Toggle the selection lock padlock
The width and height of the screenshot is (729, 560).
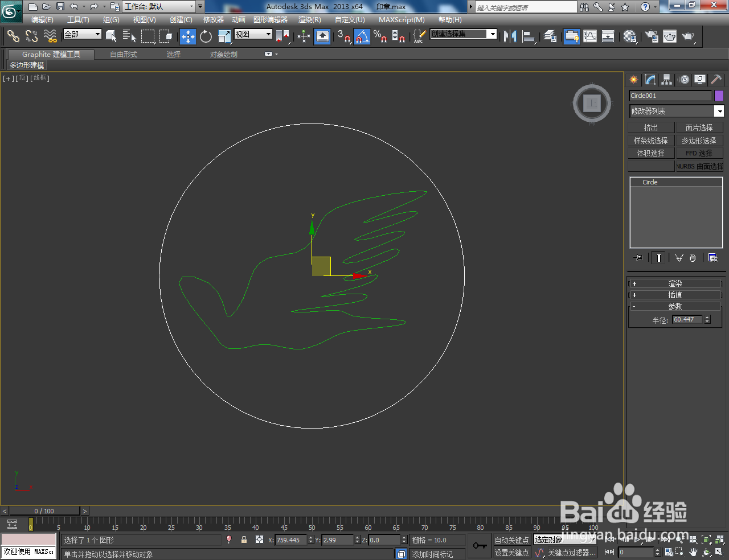click(244, 540)
